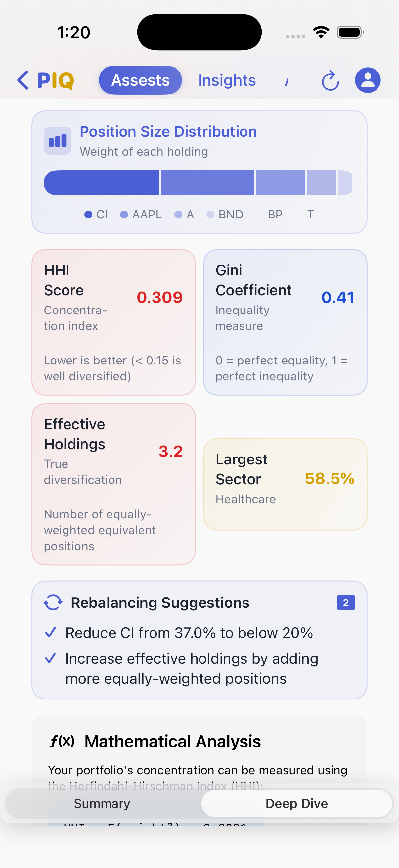Open the Gini Coefficient card
The image size is (399, 868).
[285, 322]
